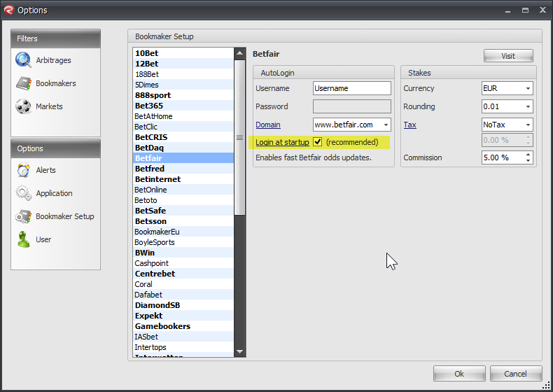Select BetDaq in bookmaker list
The height and width of the screenshot is (392, 553).
183,148
